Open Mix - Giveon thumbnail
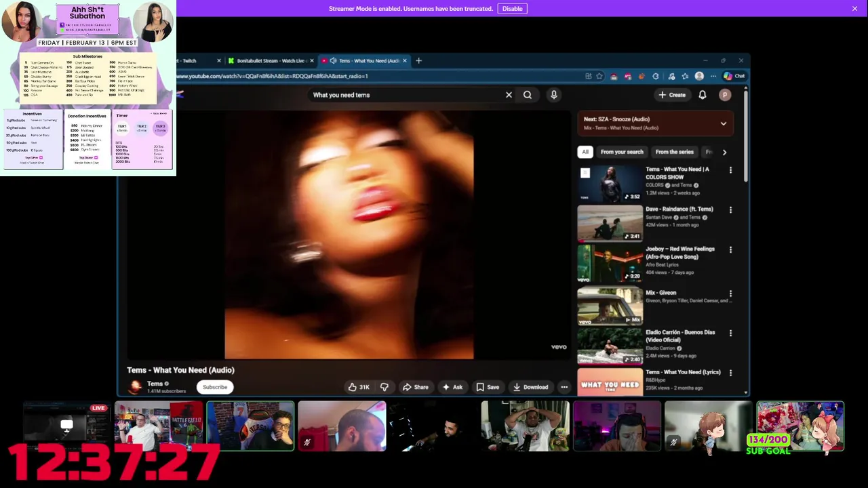 point(610,306)
